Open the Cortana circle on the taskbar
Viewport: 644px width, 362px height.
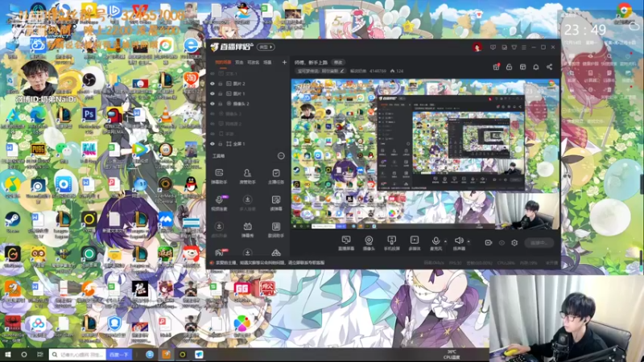point(24,354)
